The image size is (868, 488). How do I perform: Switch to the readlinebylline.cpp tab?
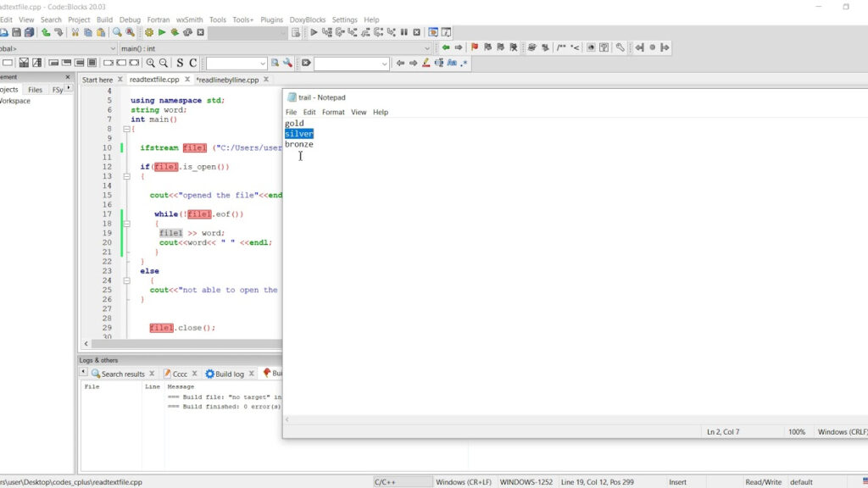click(227, 80)
